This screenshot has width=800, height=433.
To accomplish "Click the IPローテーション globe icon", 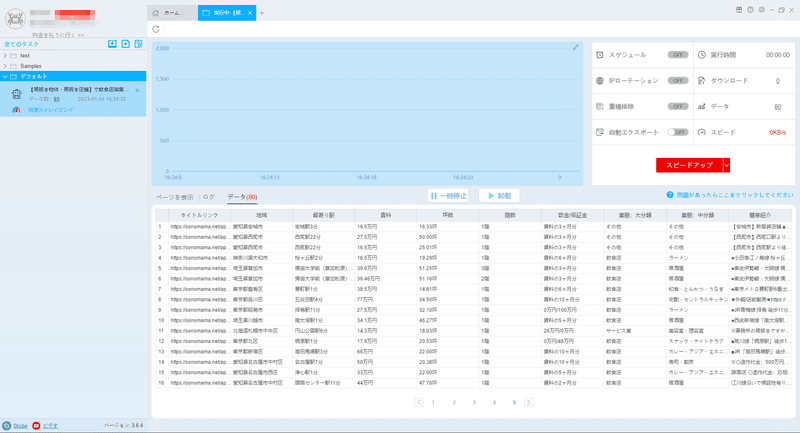I will pyautogui.click(x=600, y=81).
